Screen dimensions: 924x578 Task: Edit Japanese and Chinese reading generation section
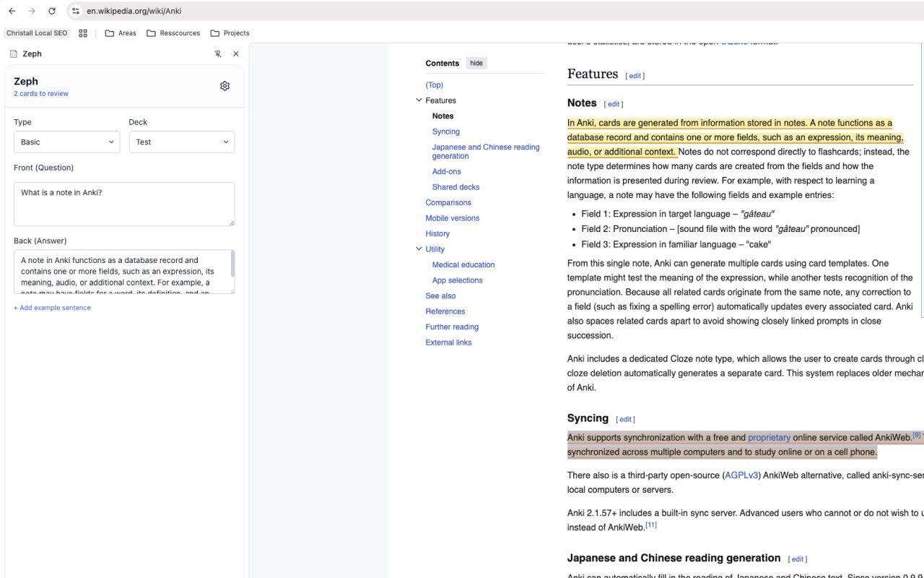pyautogui.click(x=797, y=559)
